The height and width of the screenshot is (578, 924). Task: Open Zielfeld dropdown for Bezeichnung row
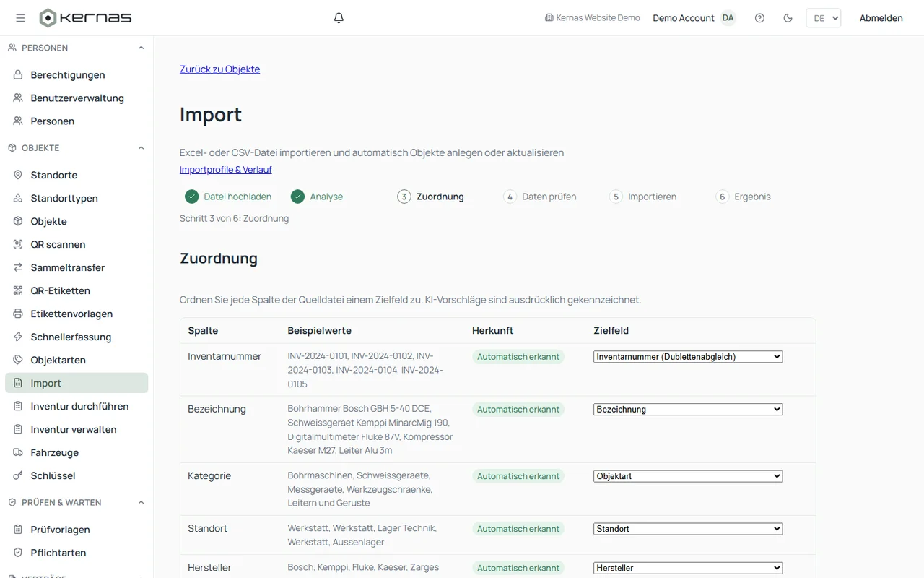688,410
